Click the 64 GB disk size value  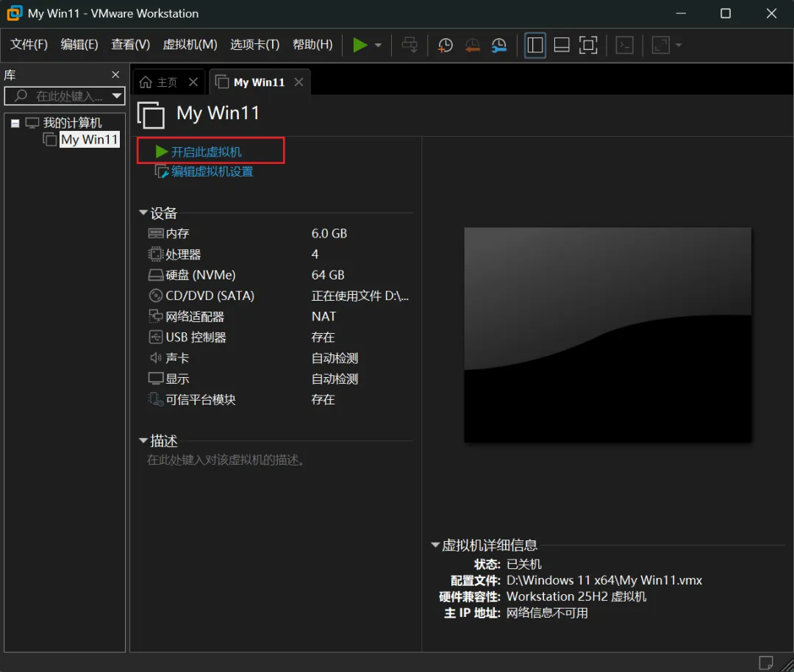tap(328, 275)
